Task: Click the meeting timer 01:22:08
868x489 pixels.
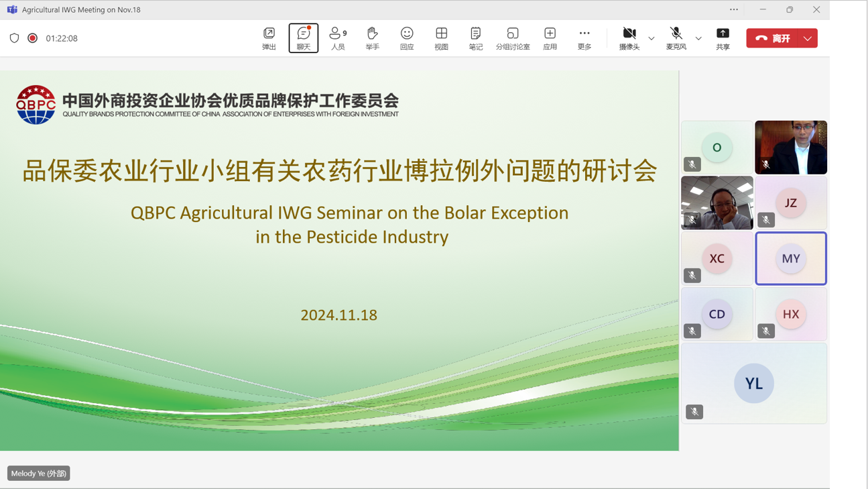Action: click(x=62, y=38)
